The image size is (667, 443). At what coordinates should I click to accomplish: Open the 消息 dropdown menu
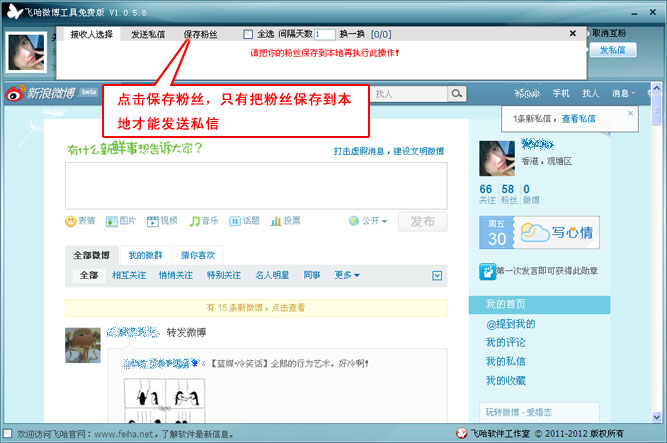pyautogui.click(x=624, y=93)
